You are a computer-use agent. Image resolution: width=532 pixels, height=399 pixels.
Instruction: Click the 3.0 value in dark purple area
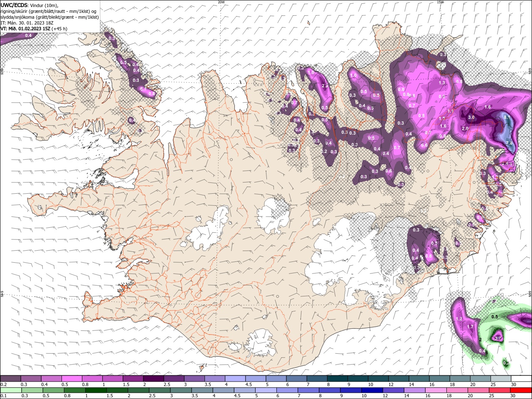(471, 118)
